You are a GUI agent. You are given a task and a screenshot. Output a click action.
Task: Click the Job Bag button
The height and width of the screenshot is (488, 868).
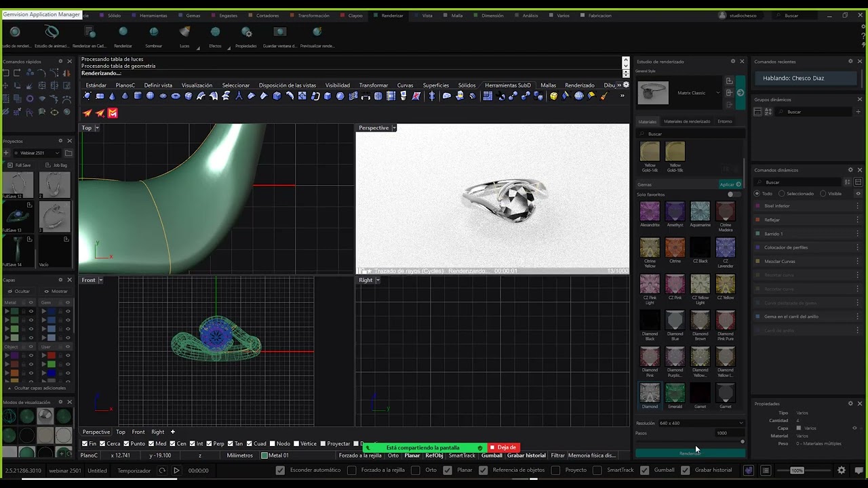56,165
